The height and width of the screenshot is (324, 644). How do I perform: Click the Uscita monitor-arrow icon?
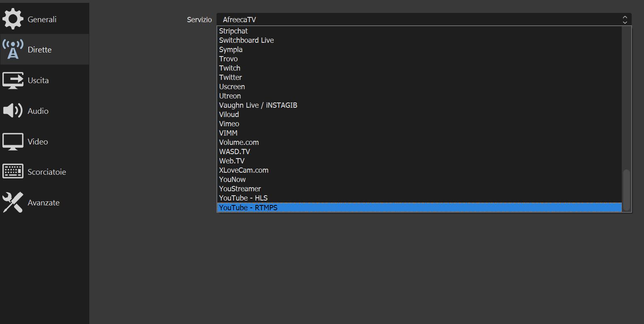[13, 80]
